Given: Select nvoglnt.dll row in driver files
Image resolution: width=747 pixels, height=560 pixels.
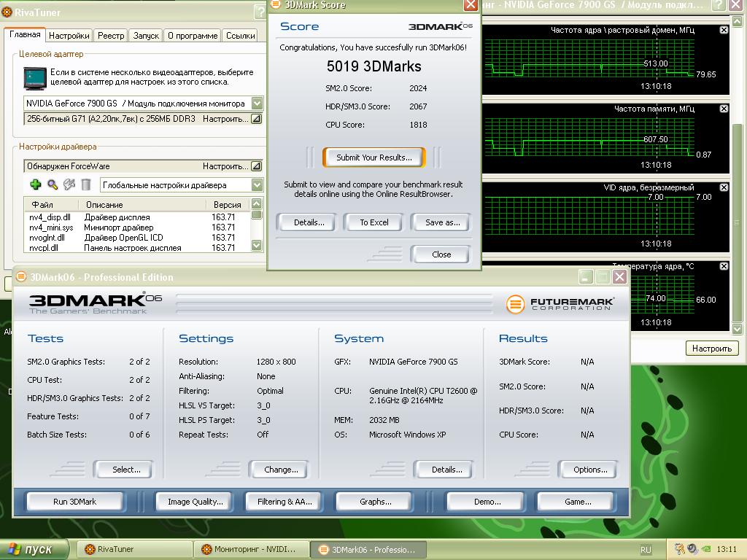Looking at the screenshot, I should pyautogui.click(x=137, y=238).
